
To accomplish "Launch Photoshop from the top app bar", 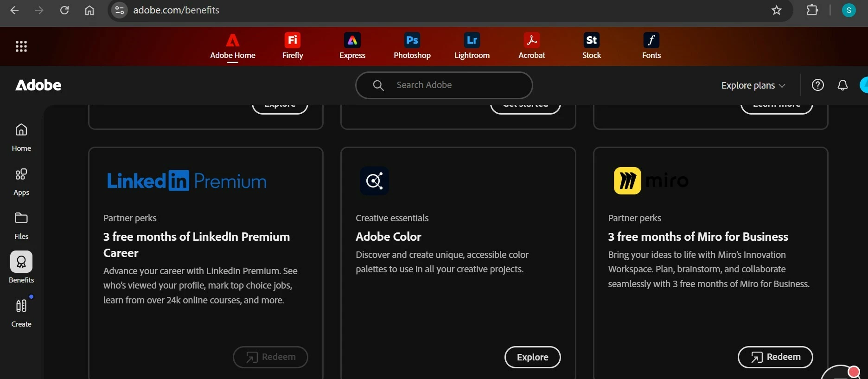I will [412, 46].
